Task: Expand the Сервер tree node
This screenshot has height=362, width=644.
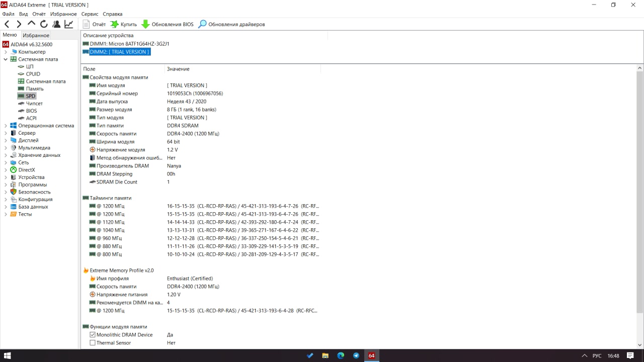Action: coord(6,133)
